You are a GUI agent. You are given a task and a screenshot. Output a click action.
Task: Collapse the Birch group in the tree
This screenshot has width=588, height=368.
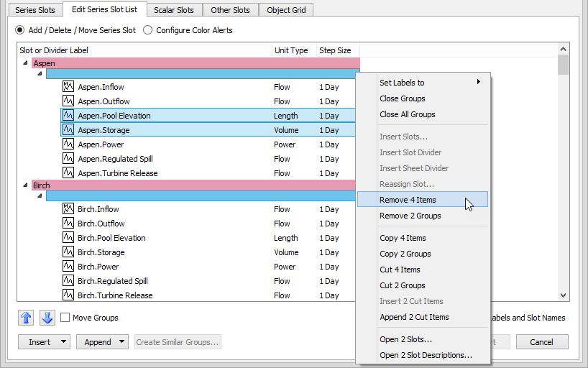pos(26,185)
